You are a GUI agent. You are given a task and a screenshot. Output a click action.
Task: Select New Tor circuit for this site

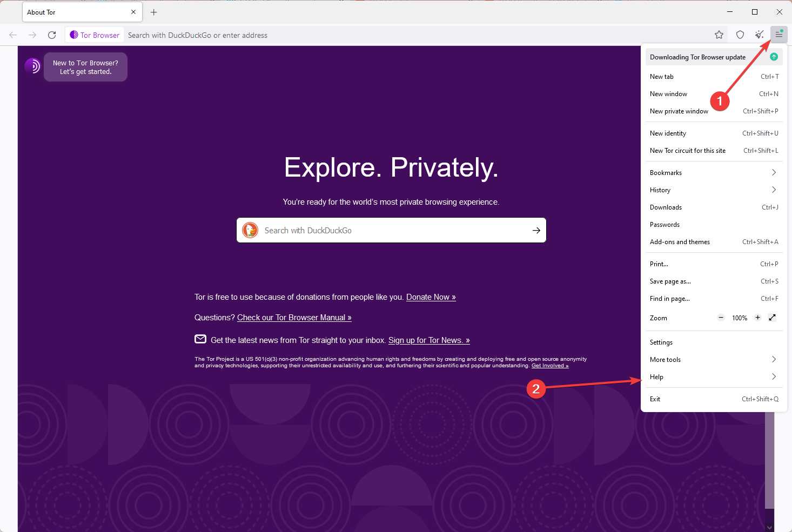click(714, 151)
